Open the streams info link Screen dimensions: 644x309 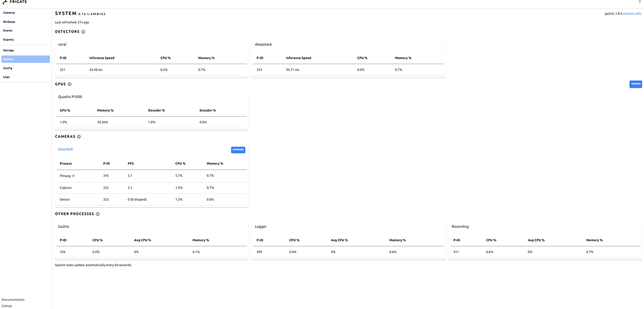click(x=632, y=13)
